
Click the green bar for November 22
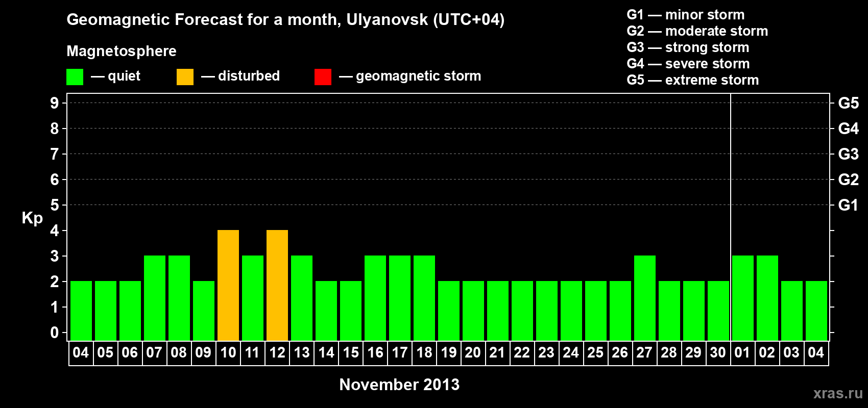(x=522, y=311)
